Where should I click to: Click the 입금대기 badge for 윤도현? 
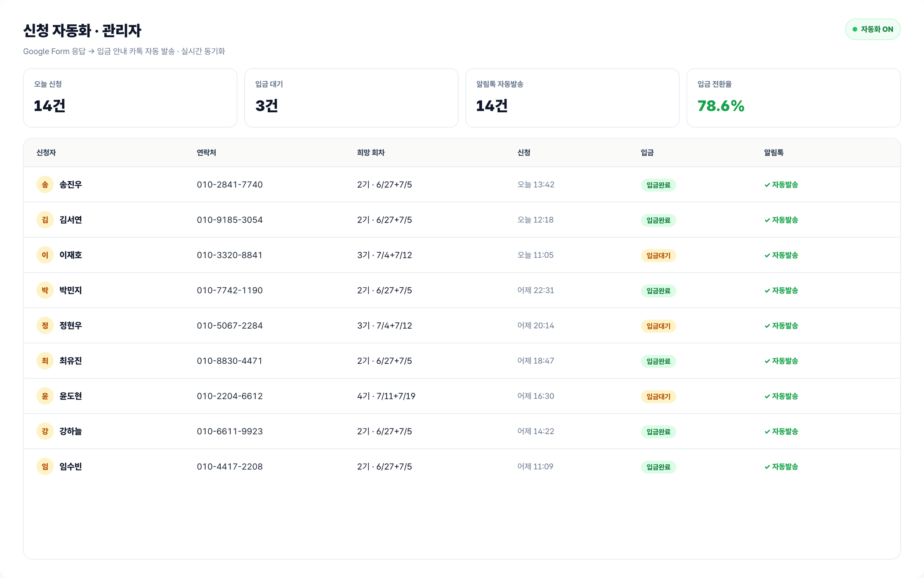click(658, 396)
